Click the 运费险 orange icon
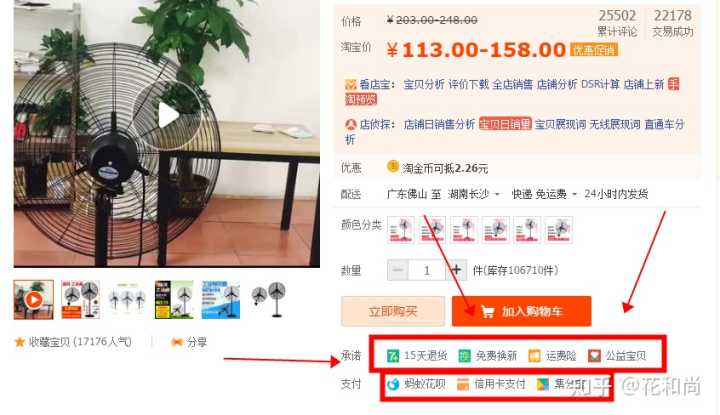Viewport: 720px width, 415px height. (534, 356)
